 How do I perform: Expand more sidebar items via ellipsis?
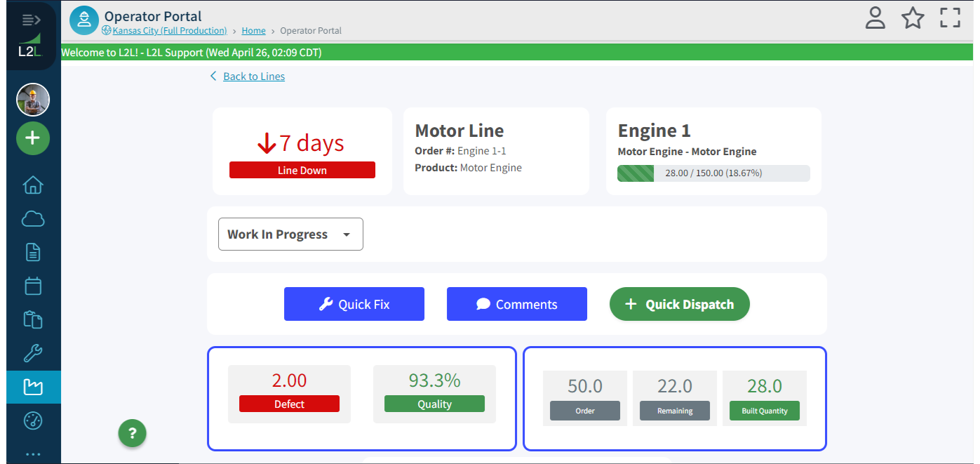tap(33, 453)
